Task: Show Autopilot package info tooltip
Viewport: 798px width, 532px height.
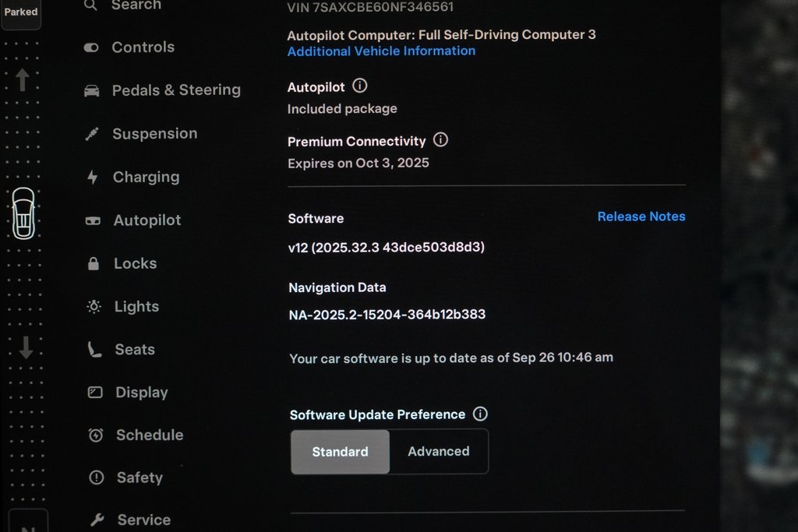Action: click(359, 86)
